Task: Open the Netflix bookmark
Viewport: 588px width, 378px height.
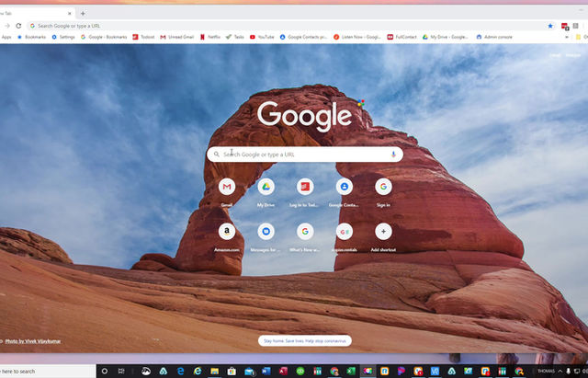Action: (x=210, y=37)
